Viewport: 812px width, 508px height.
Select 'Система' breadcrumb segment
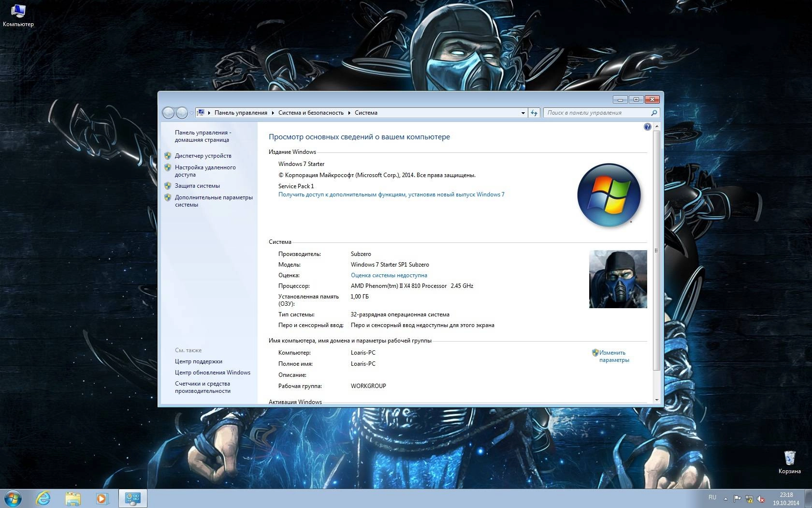(366, 113)
